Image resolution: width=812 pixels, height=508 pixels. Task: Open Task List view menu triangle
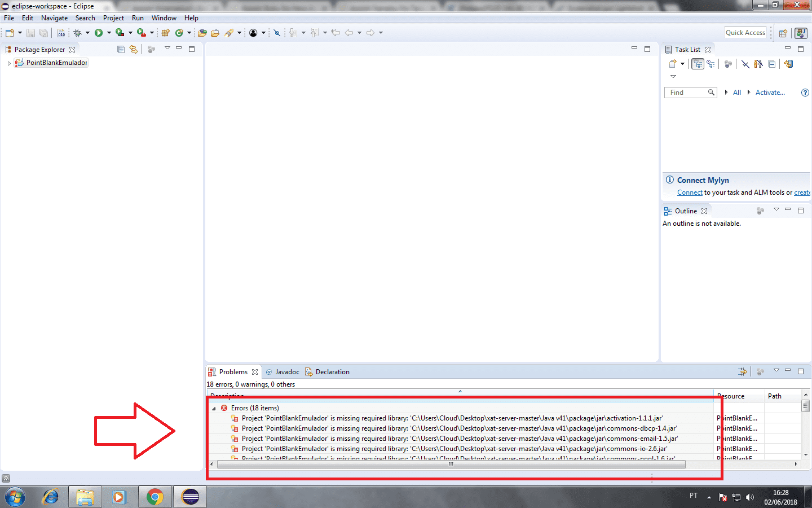[x=673, y=76]
